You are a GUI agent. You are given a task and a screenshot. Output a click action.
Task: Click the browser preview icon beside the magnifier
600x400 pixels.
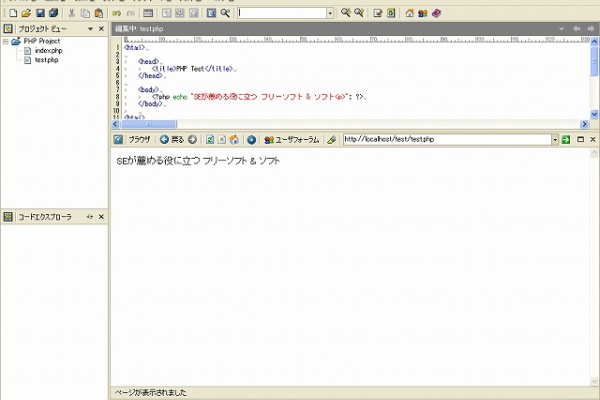click(x=211, y=13)
